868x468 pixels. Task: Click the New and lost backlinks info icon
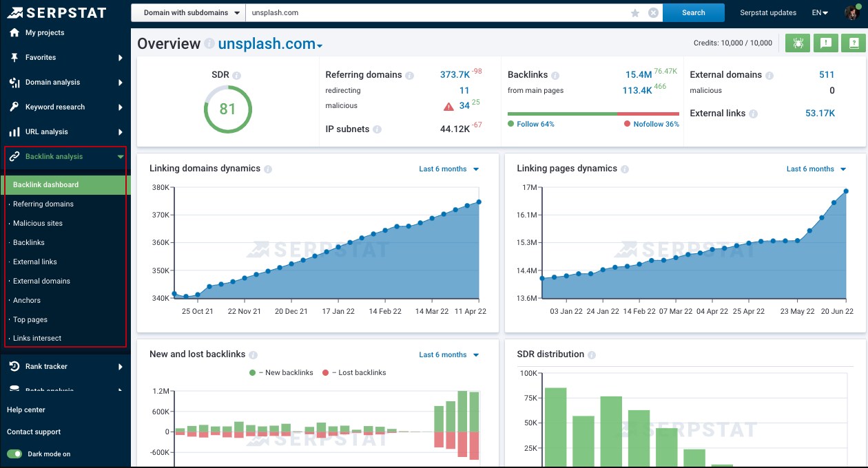(x=253, y=354)
